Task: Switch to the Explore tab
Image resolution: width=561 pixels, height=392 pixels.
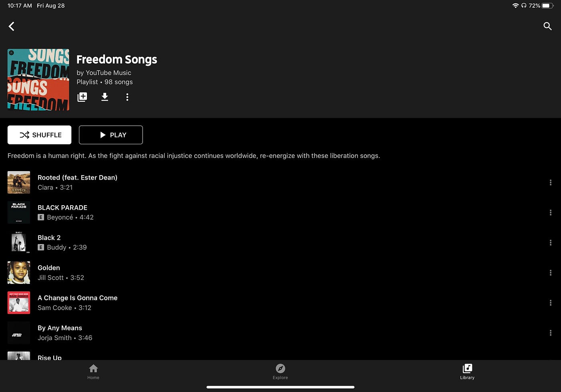Action: coord(280,372)
